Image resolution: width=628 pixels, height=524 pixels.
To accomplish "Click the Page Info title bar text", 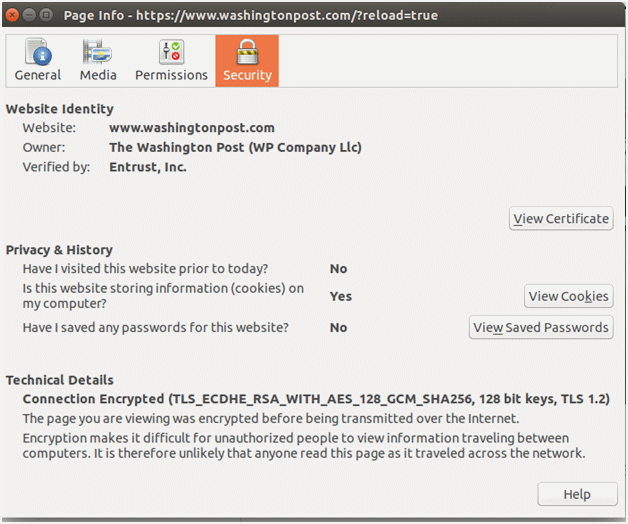I will [x=251, y=15].
